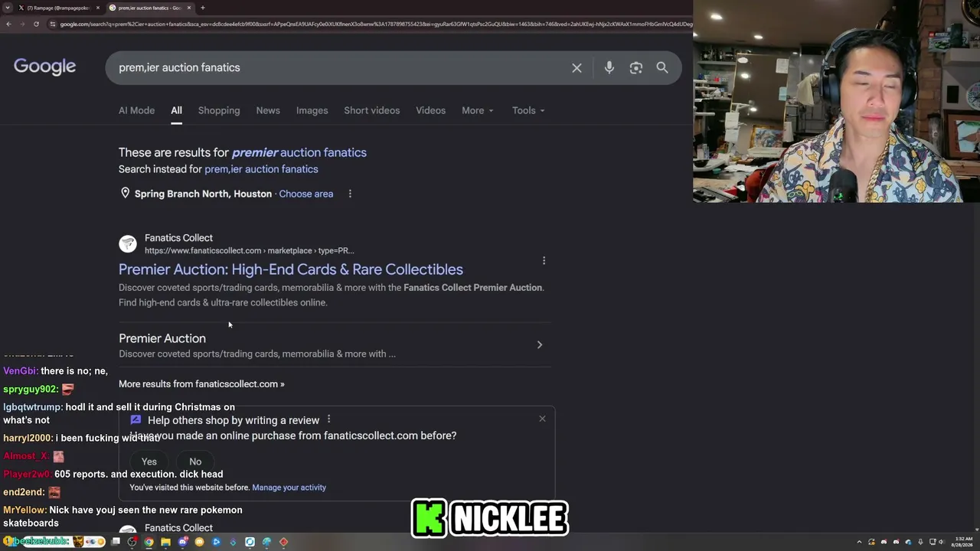Screen dimensions: 980x551
Task: Open location options three-dot menu
Action: click(x=350, y=194)
